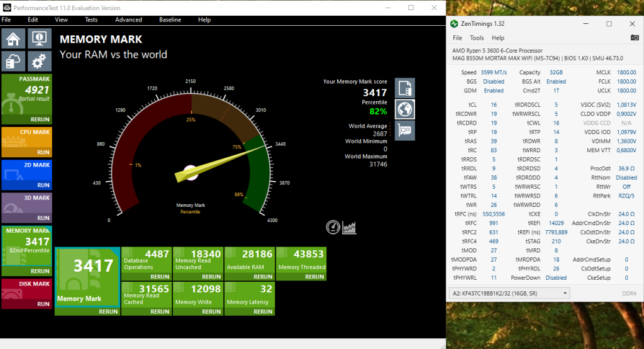644x349 pixels.
Task: Rerun Memory Threaded test
Action: coord(314,277)
